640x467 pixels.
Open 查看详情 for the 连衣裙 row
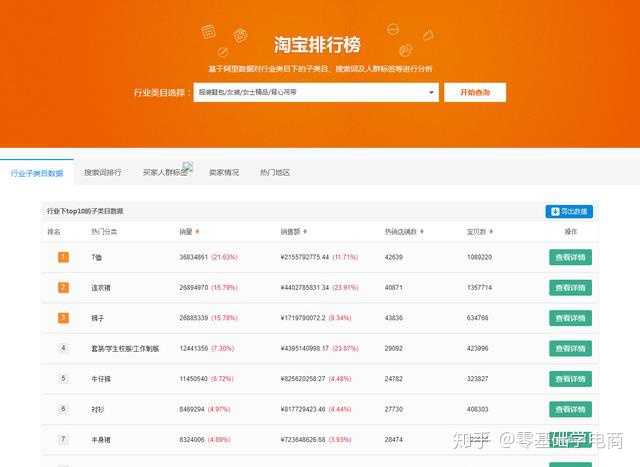(570, 287)
